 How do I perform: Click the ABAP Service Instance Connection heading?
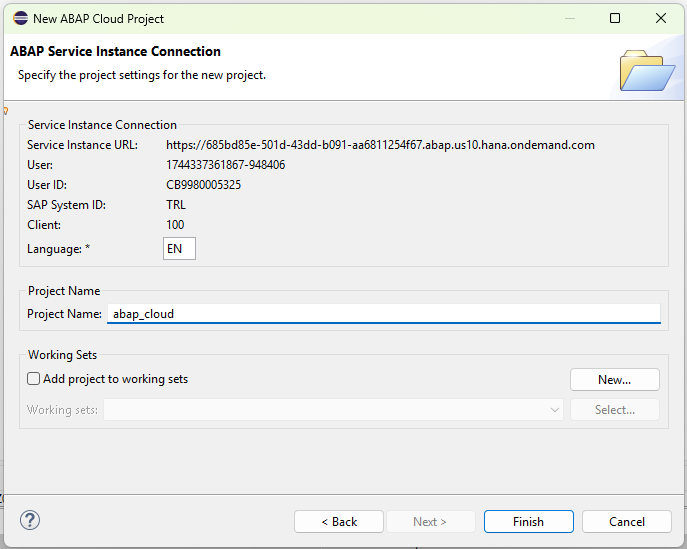115,51
